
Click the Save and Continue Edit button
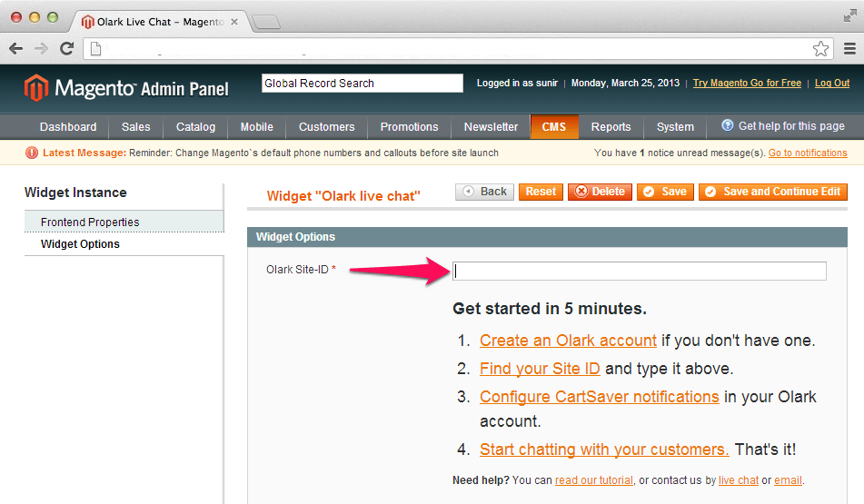click(x=772, y=192)
